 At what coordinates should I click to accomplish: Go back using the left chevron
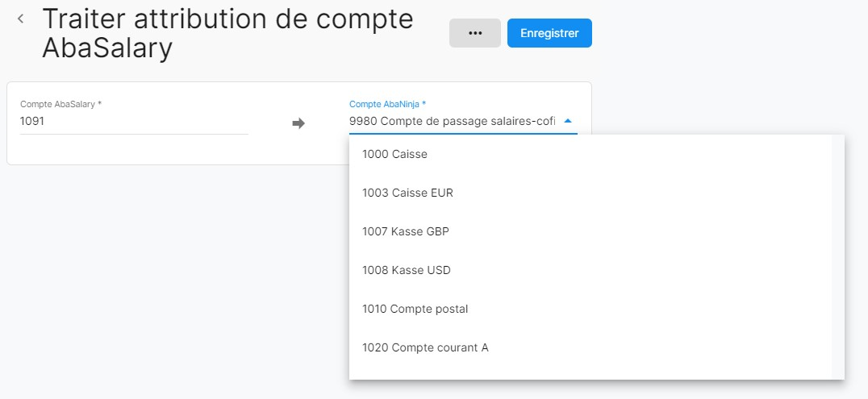[x=20, y=19]
